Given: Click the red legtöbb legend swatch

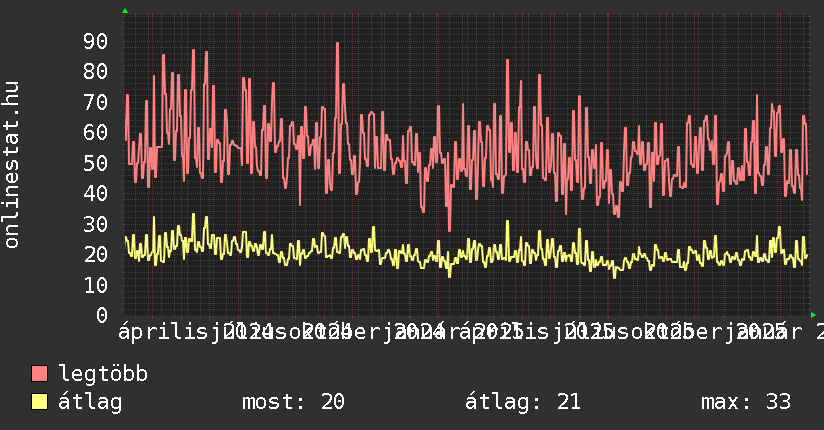Looking at the screenshot, I should 40,374.
